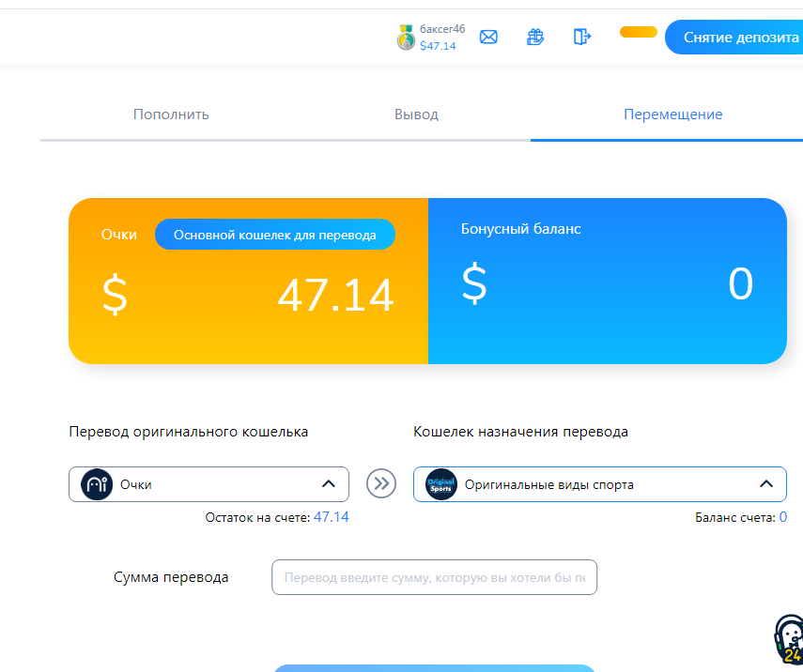This screenshot has width=803, height=672.
Task: Click the $47.14 header balance
Action: 438,46
